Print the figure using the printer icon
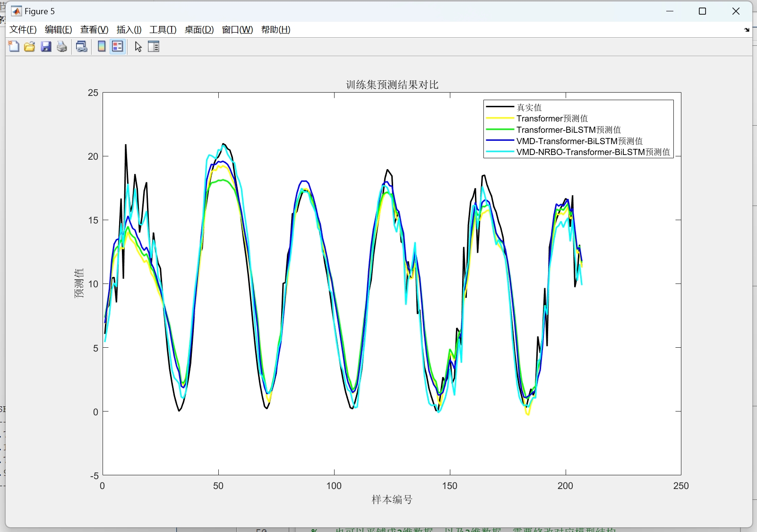Screen dimensions: 757x532 click(61, 46)
